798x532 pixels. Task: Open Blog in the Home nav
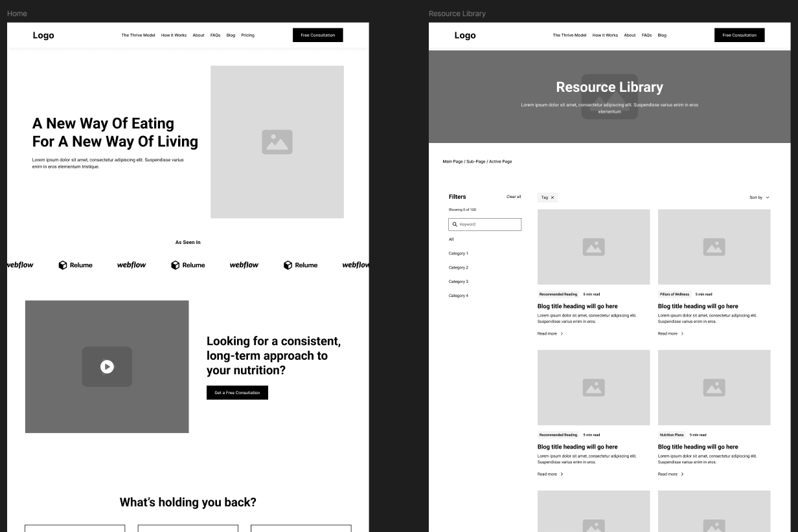pos(231,36)
